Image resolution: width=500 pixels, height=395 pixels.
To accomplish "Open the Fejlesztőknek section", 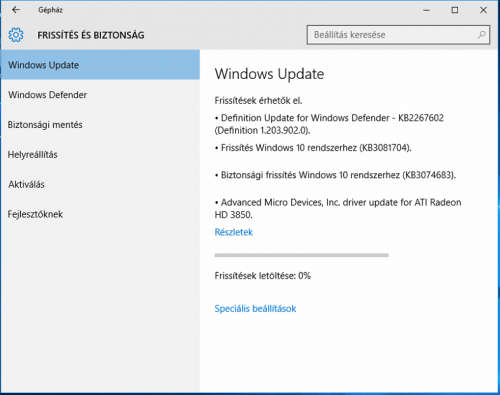I will click(x=100, y=214).
